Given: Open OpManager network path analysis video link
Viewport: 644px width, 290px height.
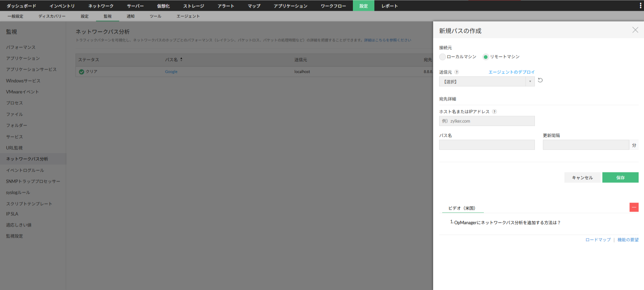Looking at the screenshot, I should [x=507, y=223].
